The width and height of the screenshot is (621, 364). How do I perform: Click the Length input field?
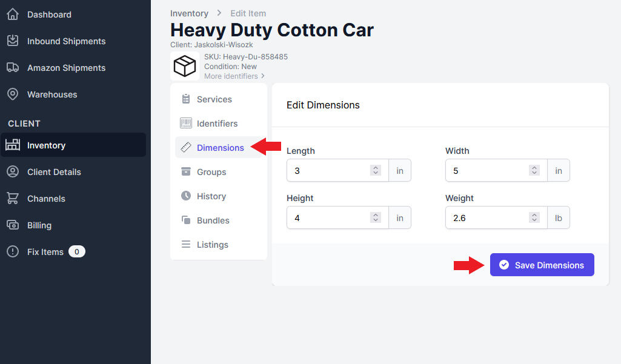[337, 170]
